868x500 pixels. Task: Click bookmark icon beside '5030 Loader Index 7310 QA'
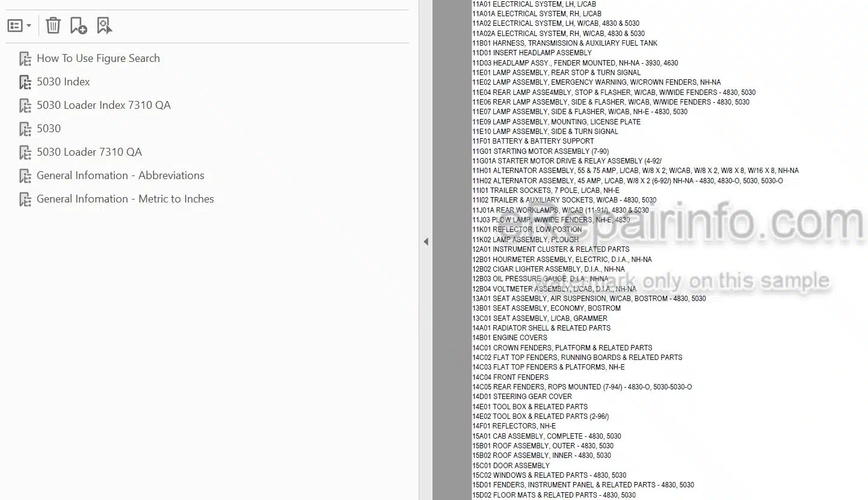(x=25, y=106)
